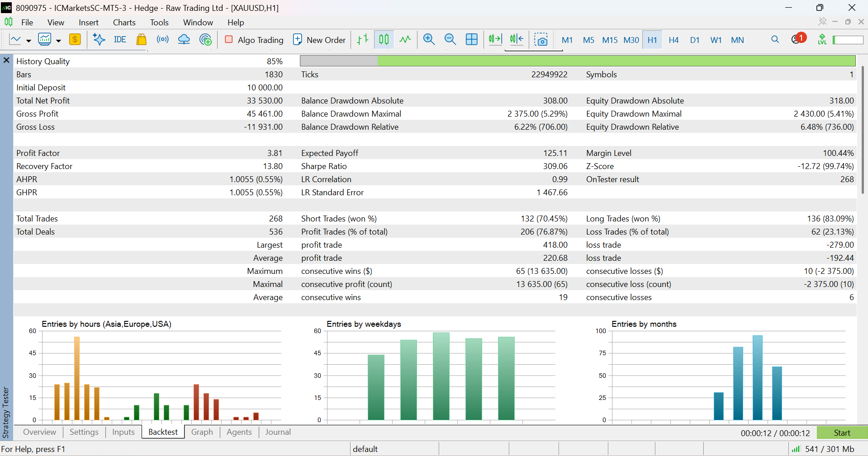
Task: Restore the inner chart window
Action: [x=848, y=22]
